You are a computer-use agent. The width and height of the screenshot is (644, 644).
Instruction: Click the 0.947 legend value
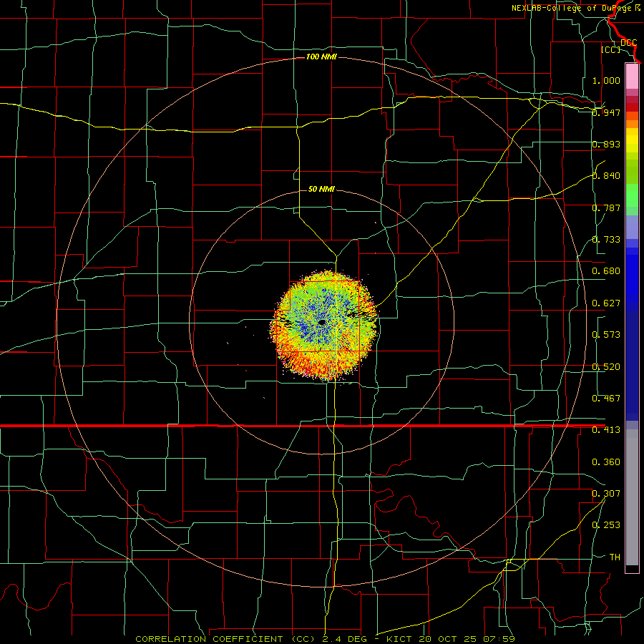click(606, 112)
